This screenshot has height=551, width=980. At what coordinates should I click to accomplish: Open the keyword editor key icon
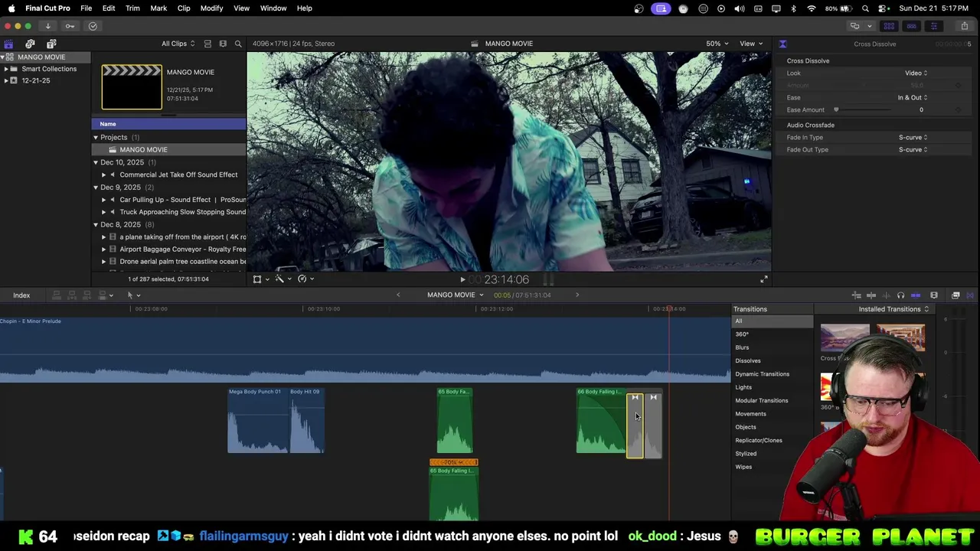[x=70, y=26]
